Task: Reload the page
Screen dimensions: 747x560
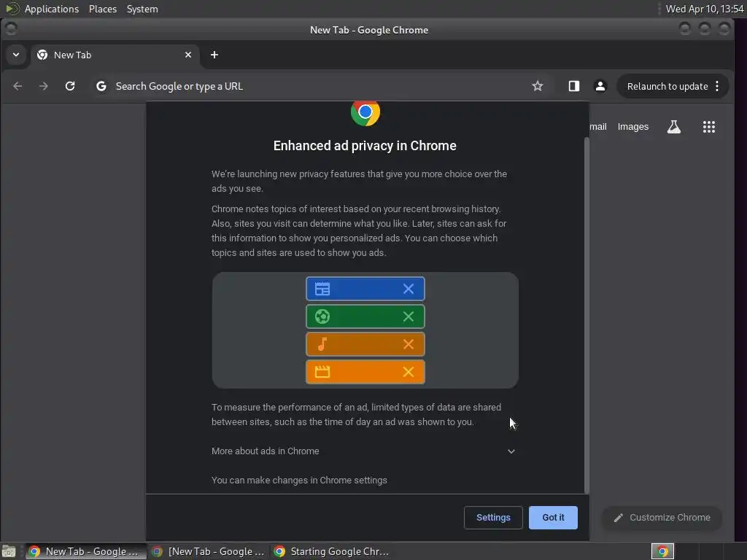Action: [x=70, y=86]
